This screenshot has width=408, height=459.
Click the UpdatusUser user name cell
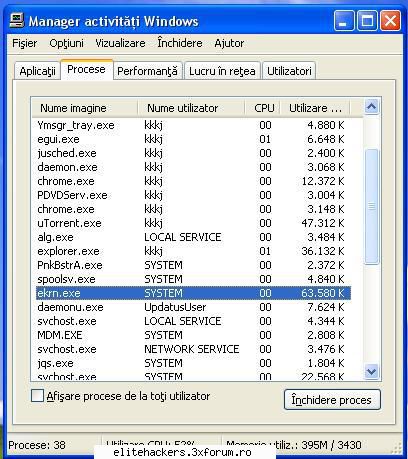point(175,307)
